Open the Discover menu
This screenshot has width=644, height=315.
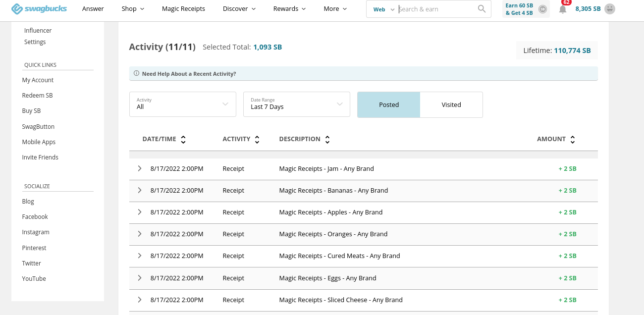coord(239,9)
